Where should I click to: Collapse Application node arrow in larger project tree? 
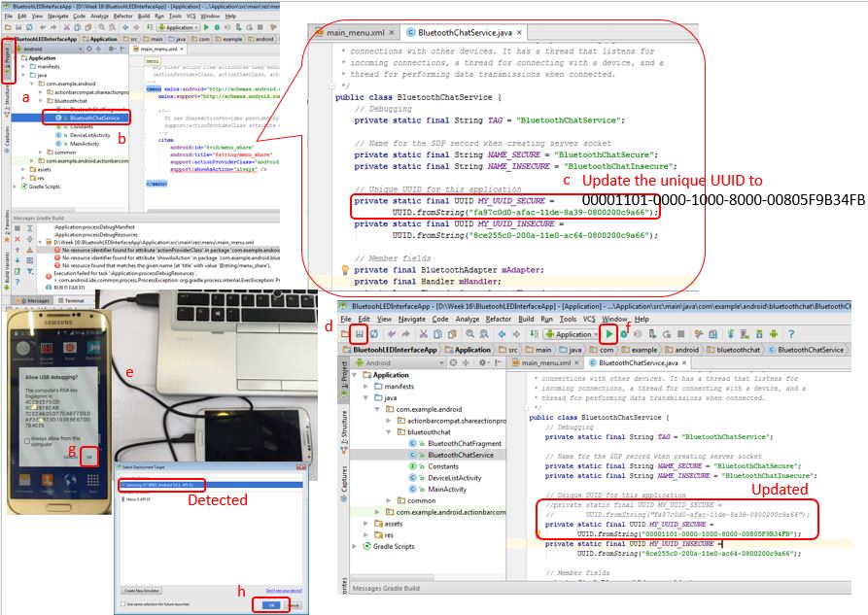[x=355, y=375]
